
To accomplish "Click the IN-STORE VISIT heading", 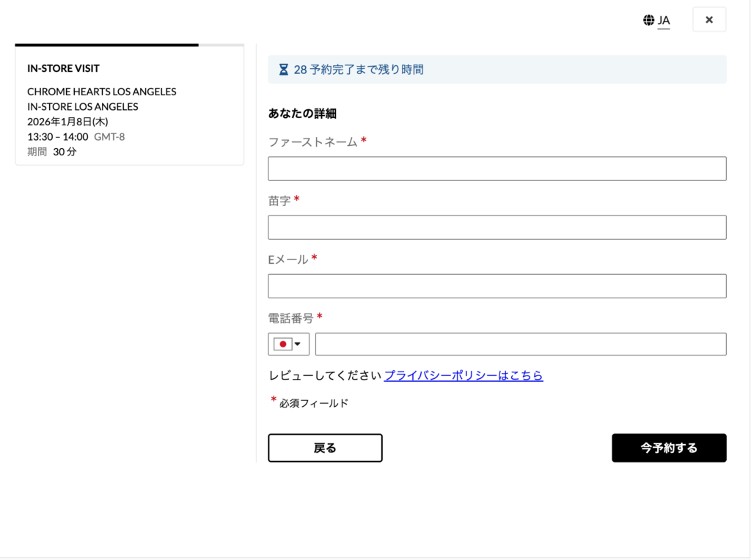I will coord(63,68).
